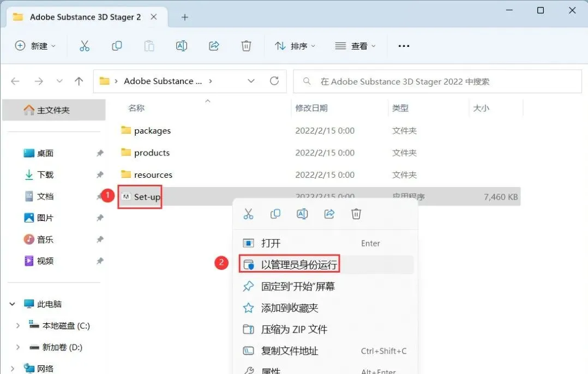This screenshot has height=374, width=588.
Task: Open 音乐 in the sidebar
Action: tap(45, 239)
